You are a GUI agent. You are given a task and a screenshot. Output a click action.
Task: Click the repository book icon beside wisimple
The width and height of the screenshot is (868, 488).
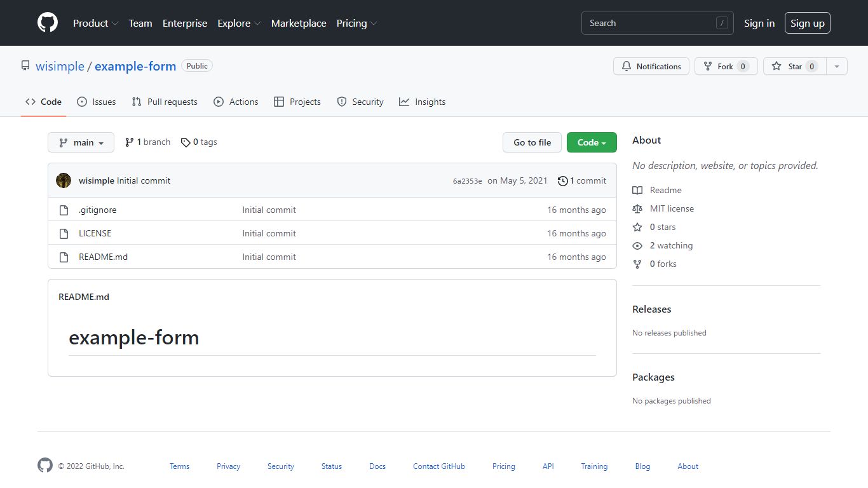click(x=25, y=65)
